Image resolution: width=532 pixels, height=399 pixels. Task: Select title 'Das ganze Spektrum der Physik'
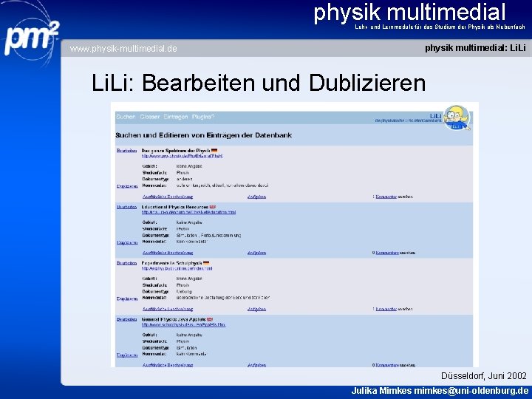coord(176,150)
